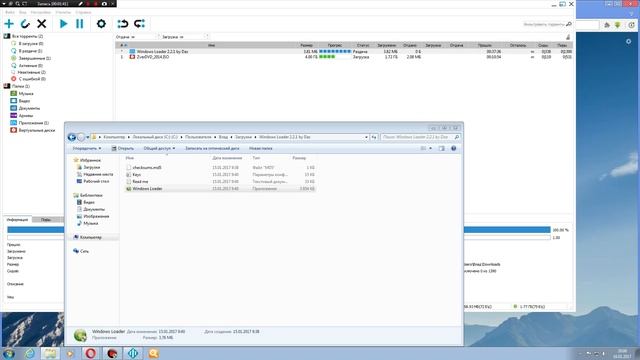Open the Архивы folder in torrent sidebar
This screenshot has width=640, height=360.
pyautogui.click(x=26, y=116)
